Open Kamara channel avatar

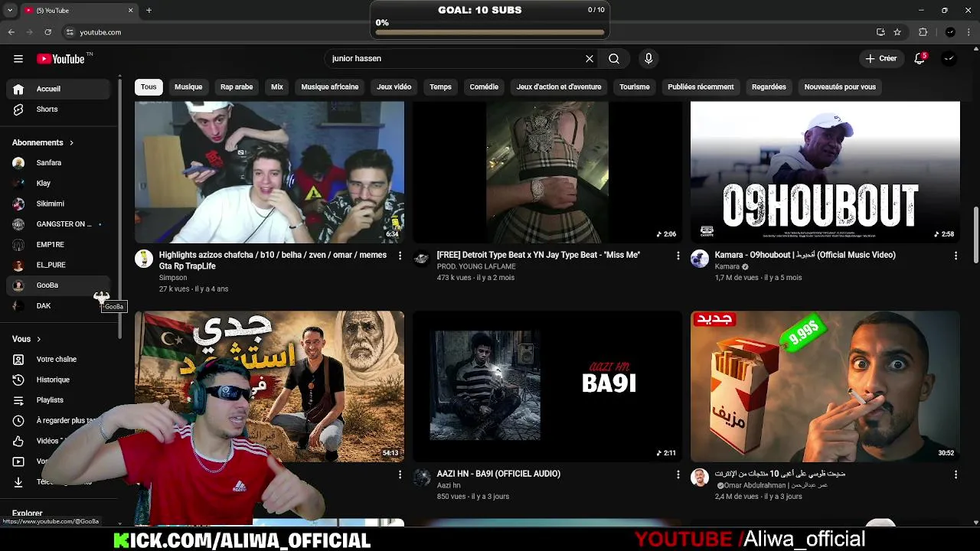[700, 259]
